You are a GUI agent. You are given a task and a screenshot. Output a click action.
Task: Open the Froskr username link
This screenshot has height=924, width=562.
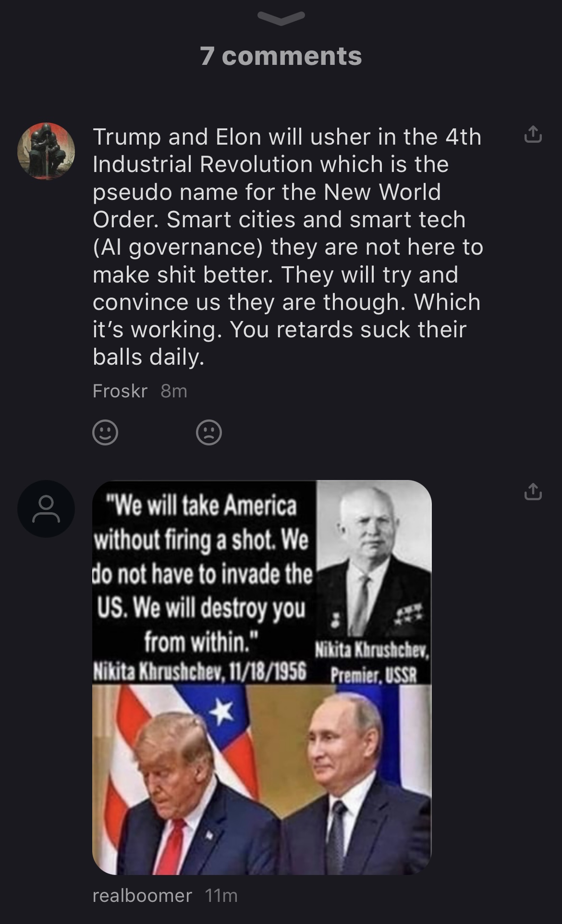tap(120, 391)
